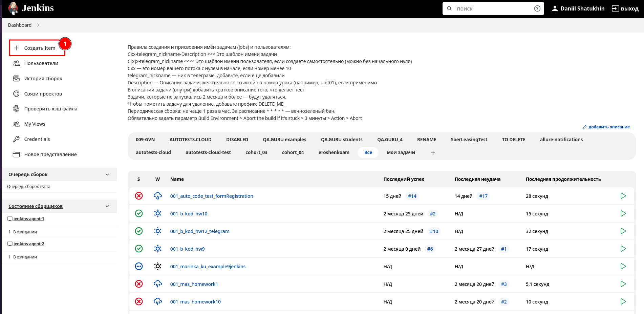Sort by Последняя продолжительность header

coord(563,179)
